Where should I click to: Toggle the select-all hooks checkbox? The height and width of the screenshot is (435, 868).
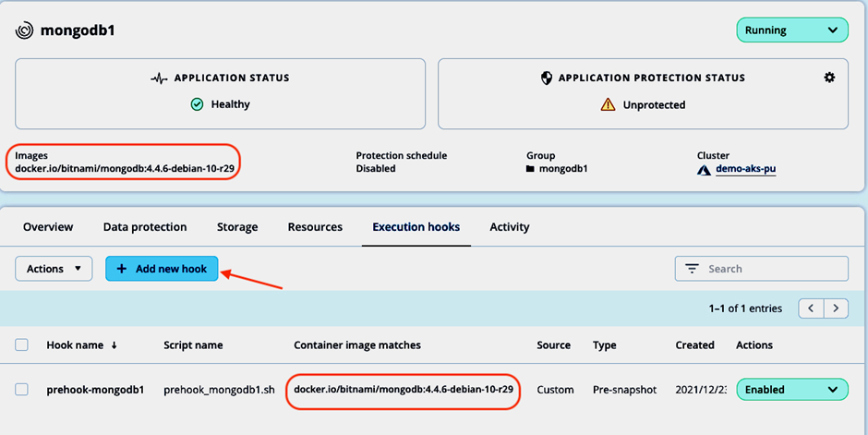pyautogui.click(x=21, y=344)
